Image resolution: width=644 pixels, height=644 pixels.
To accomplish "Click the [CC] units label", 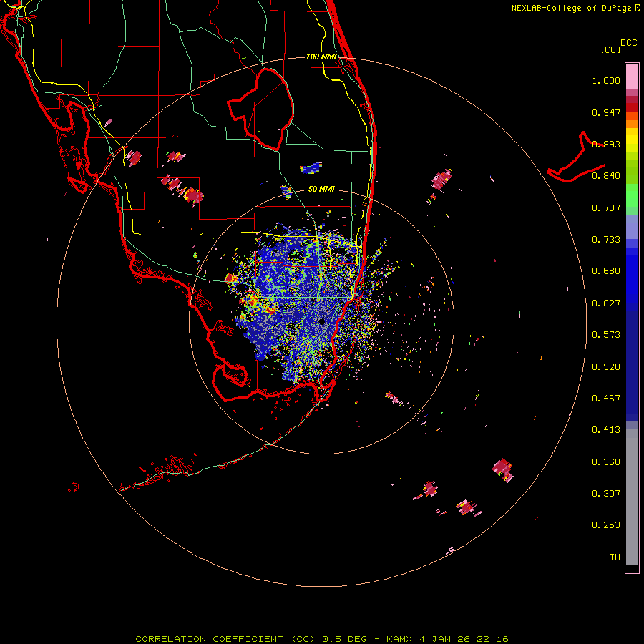I will 610,49.
